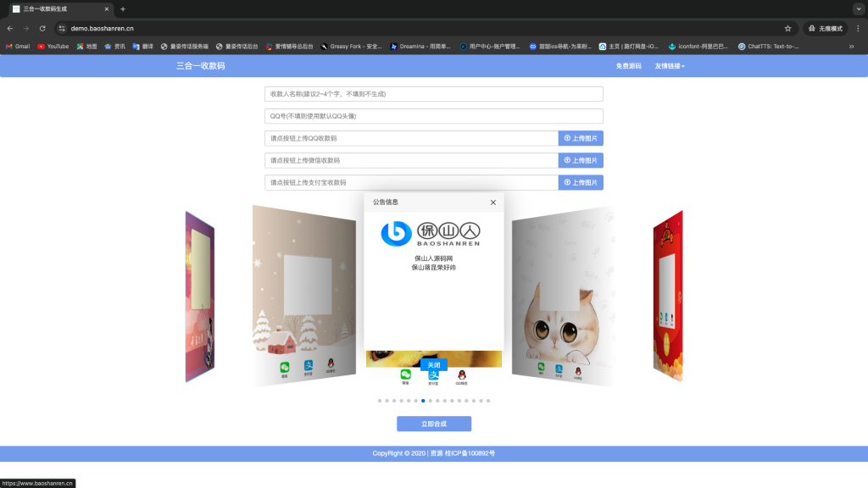
Task: Close the 三合一收款码生成 tab
Action: (107, 8)
